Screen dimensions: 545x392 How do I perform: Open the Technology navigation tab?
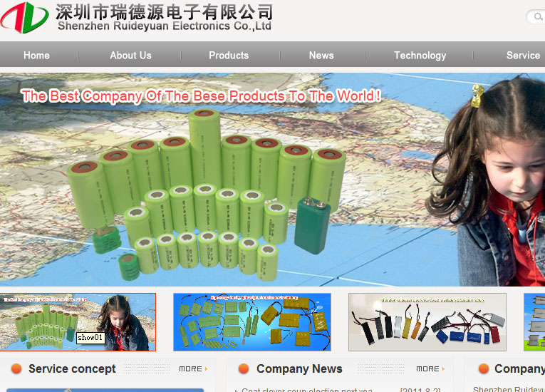point(420,55)
